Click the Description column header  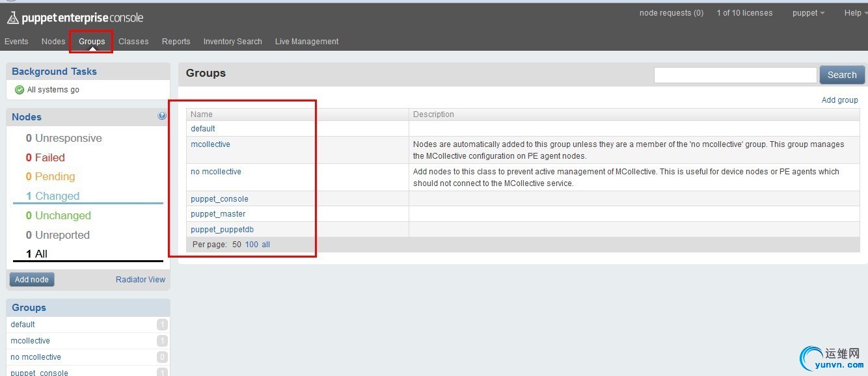tap(433, 114)
